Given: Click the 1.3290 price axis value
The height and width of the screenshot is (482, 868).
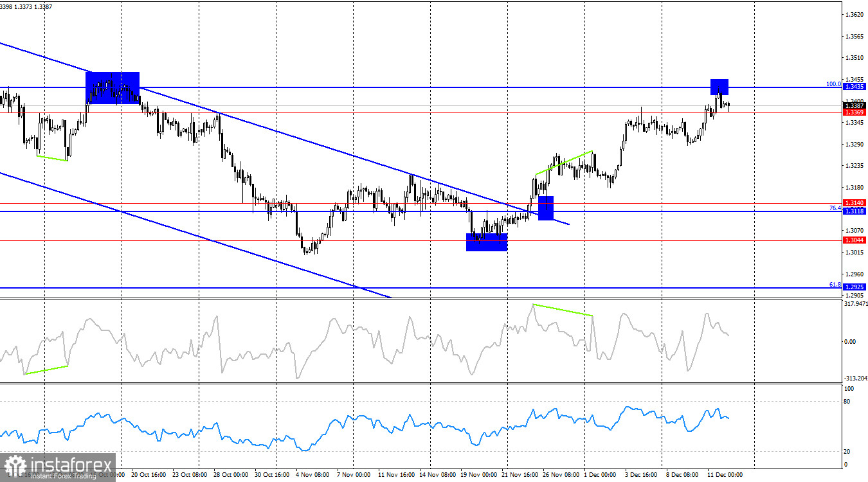Looking at the screenshot, I should tap(854, 144).
